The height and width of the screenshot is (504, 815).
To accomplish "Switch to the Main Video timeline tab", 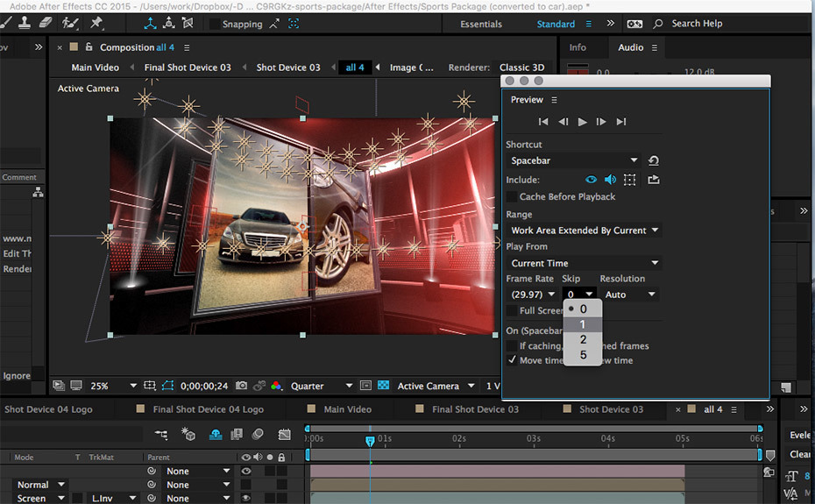I will coord(347,409).
